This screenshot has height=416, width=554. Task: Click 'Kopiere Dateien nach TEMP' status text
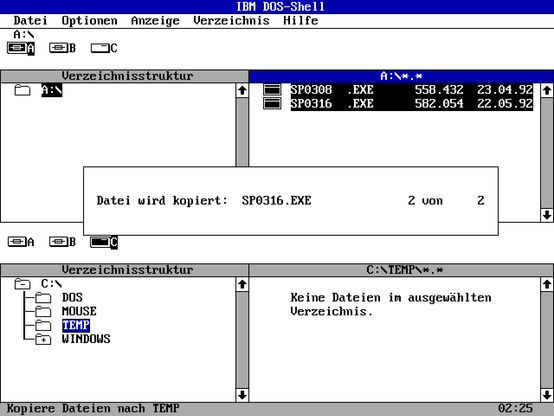(x=93, y=409)
